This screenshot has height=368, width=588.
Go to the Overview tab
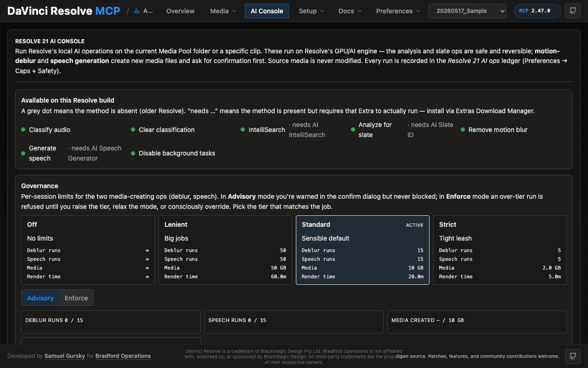(181, 11)
